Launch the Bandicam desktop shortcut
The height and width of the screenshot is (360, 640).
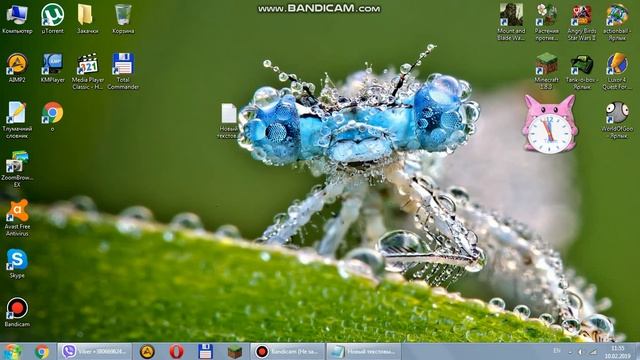pos(17,312)
